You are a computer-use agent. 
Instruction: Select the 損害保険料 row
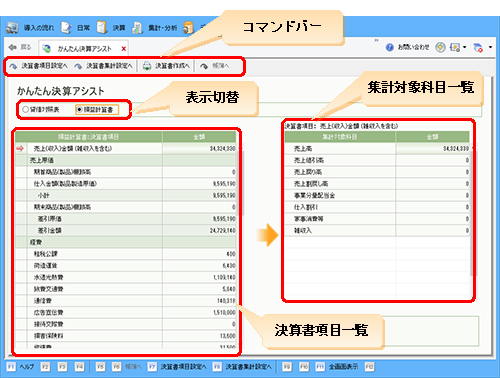pos(126,336)
